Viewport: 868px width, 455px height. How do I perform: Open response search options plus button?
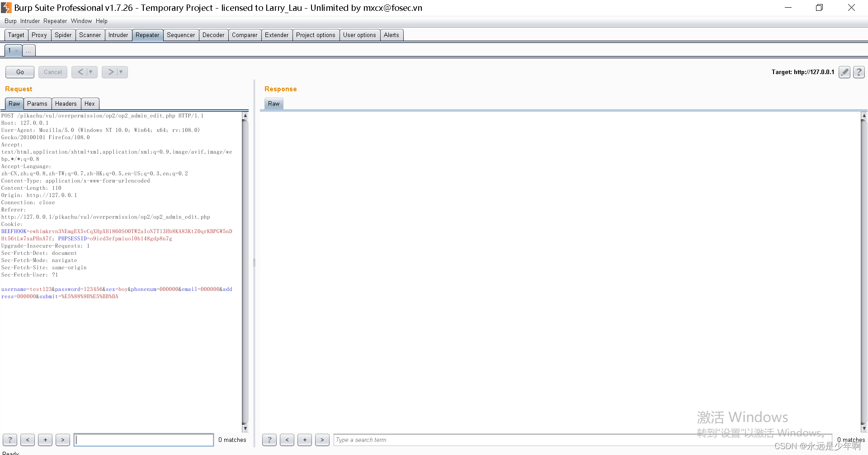(x=305, y=440)
